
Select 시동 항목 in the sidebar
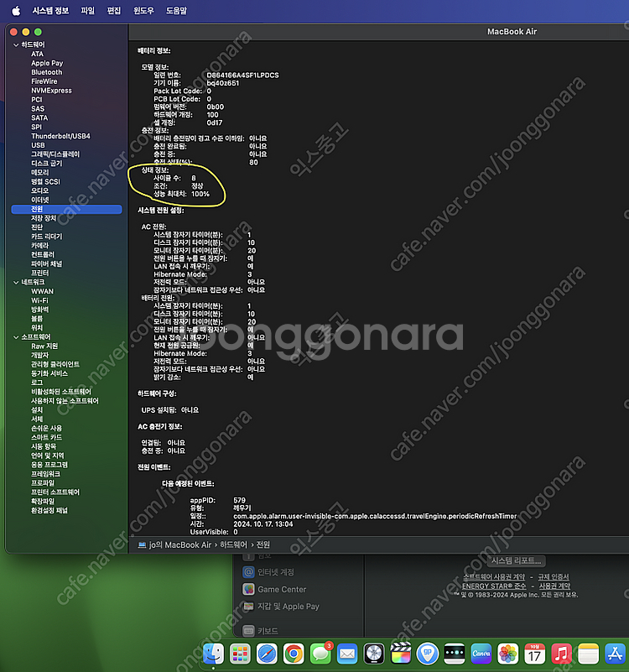coord(44,446)
